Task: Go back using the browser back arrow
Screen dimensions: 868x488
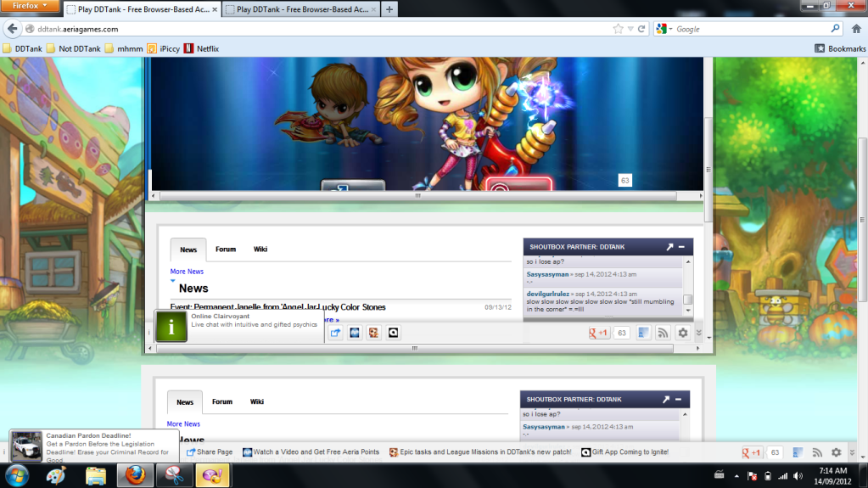Action: (x=12, y=29)
